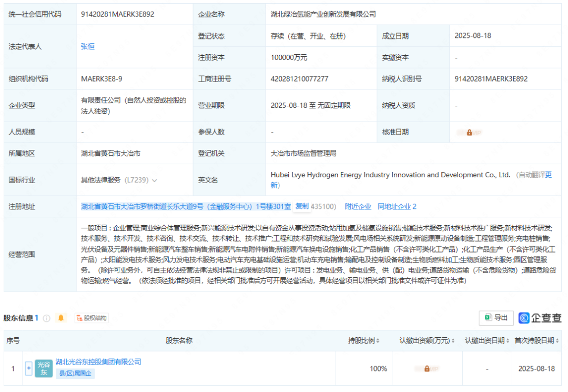This screenshot has width=568, height=392.
Task: Click the VIP lock icon in 核准日期
Action: pyautogui.click(x=469, y=132)
